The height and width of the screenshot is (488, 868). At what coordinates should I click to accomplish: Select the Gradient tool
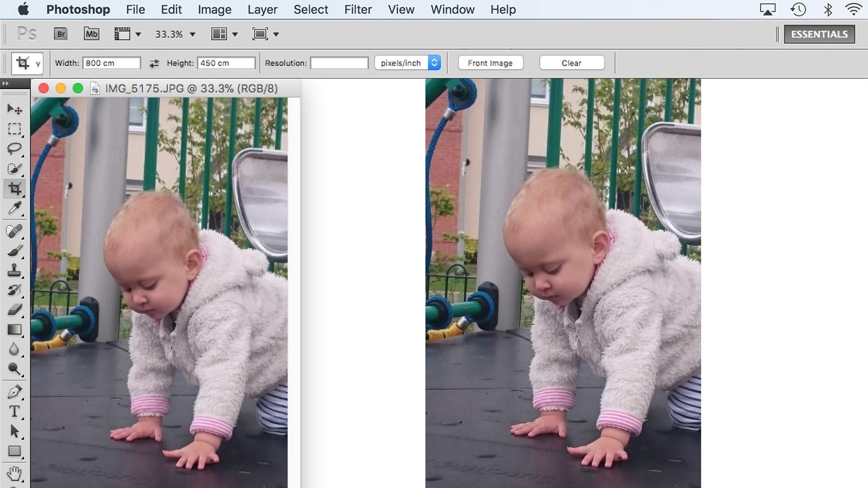tap(15, 330)
